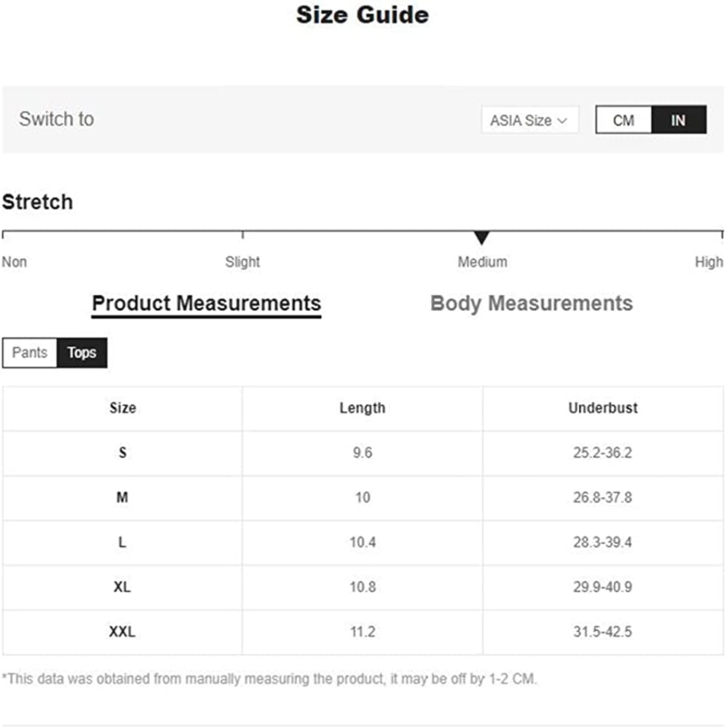Click the XL size row label
Viewport: 726px width, 728px height.
[122, 587]
